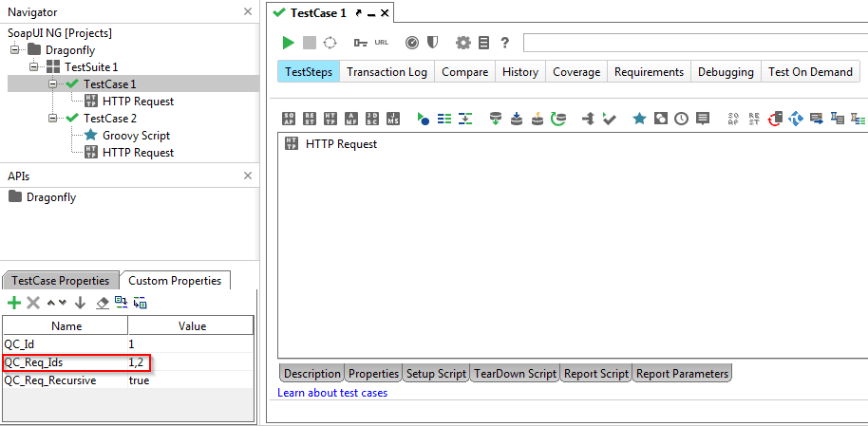The image size is (868, 426).
Task: Collapse the Dragonfly project node
Action: [16, 50]
